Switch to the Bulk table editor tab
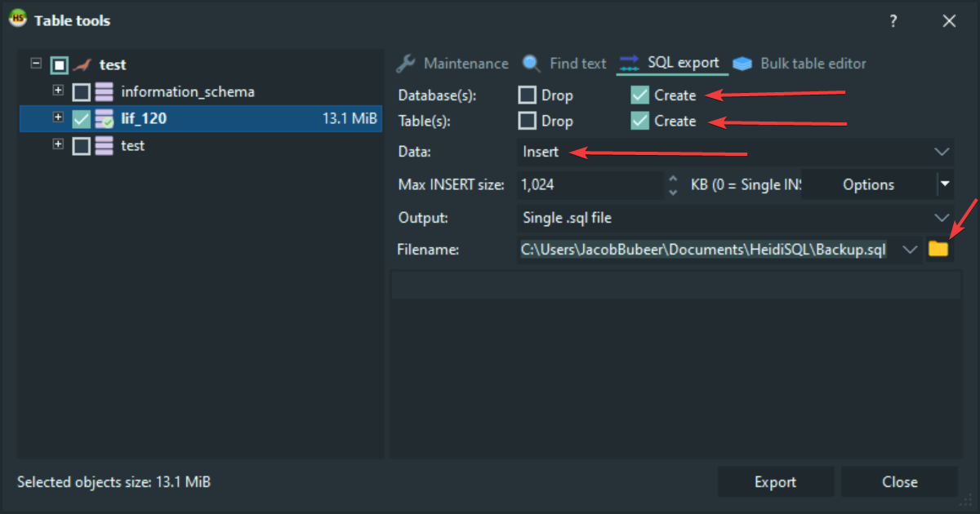Image resolution: width=980 pixels, height=514 pixels. (x=813, y=64)
